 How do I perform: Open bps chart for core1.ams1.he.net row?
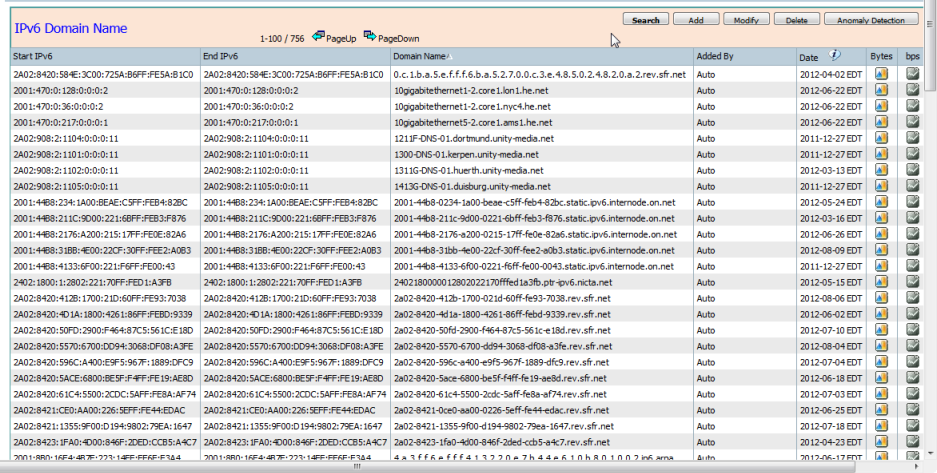912,122
